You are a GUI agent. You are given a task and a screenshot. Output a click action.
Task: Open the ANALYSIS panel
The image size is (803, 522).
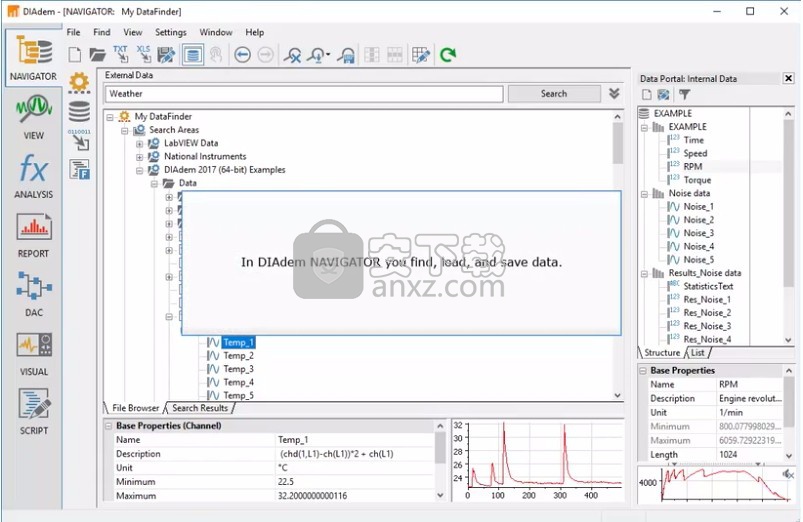(33, 176)
